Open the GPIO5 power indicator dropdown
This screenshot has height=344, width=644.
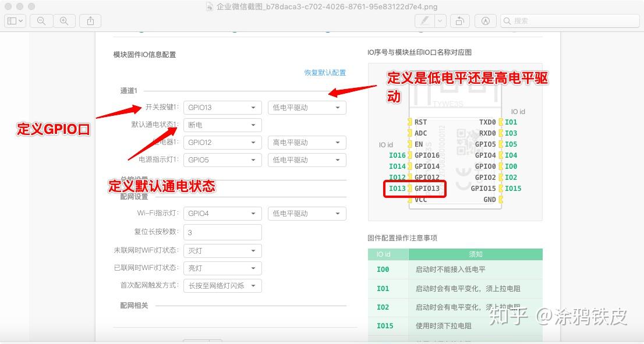pos(222,159)
